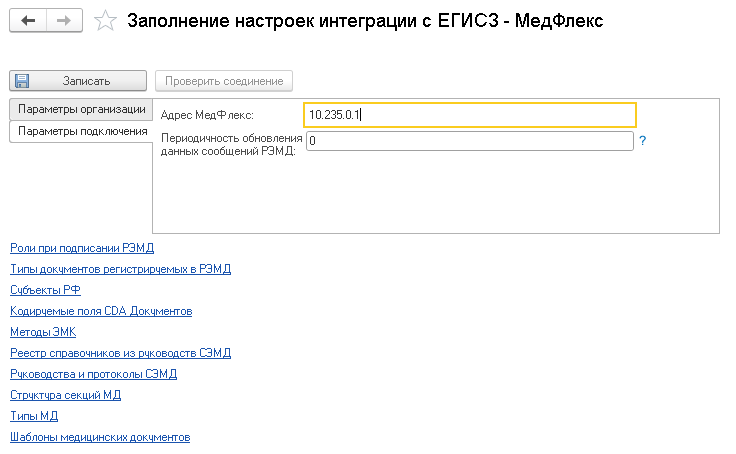Click the Периодичность обновления input field
Viewport: 736px width, 454px height.
coord(470,142)
